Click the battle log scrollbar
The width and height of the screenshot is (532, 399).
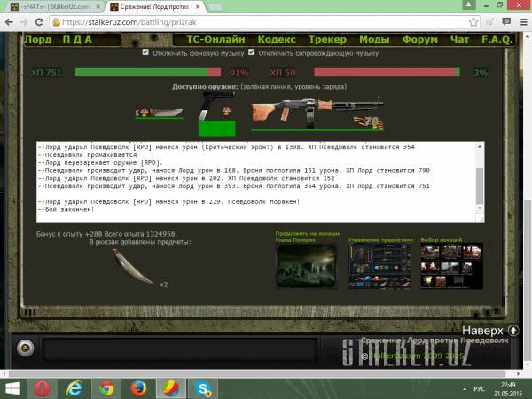pyautogui.click(x=481, y=182)
